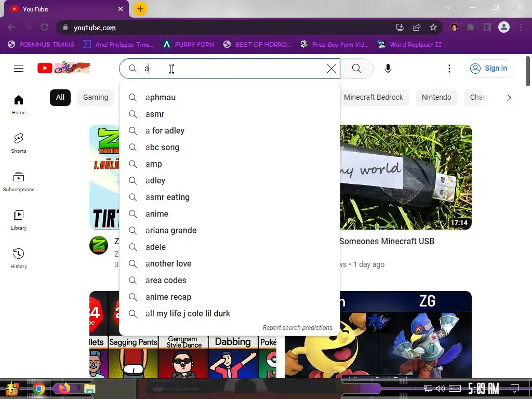Click the page vertical scrollbar
The width and height of the screenshot is (532, 399).
pos(528,71)
